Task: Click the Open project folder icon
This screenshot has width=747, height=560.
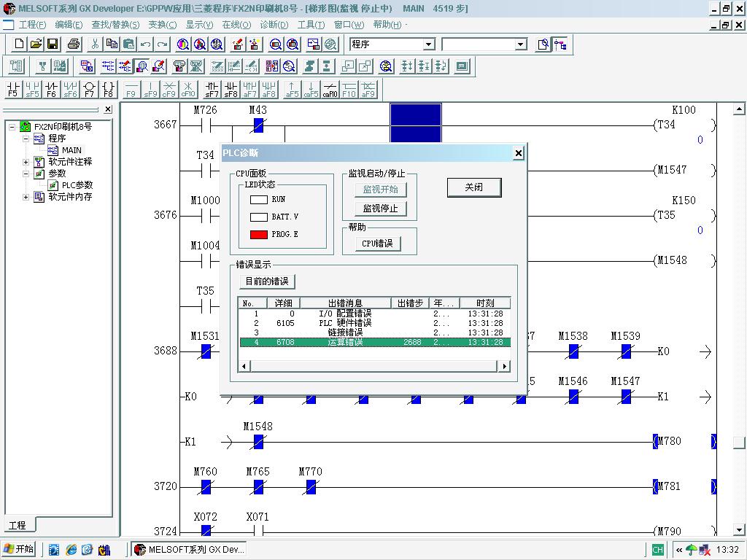Action: pyautogui.click(x=36, y=44)
